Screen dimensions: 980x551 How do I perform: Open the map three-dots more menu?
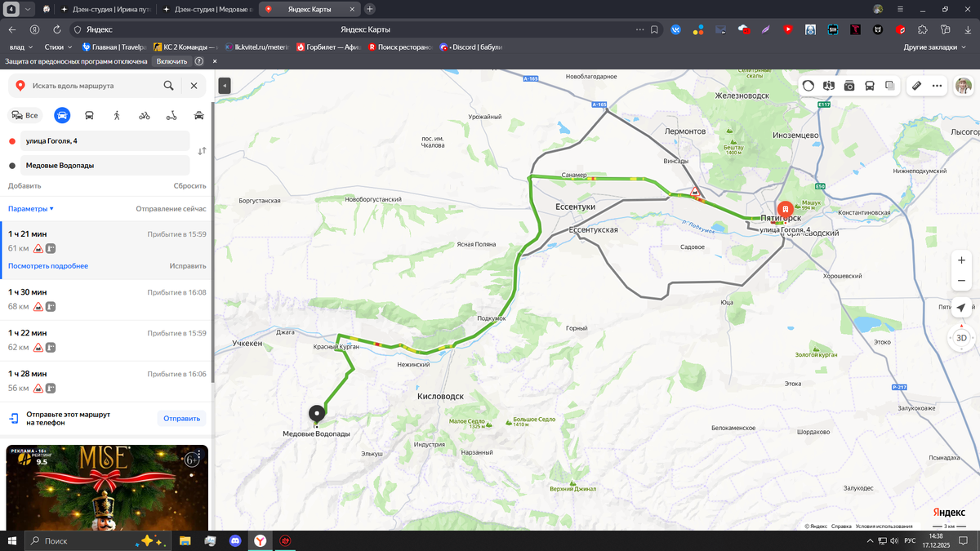coord(937,85)
